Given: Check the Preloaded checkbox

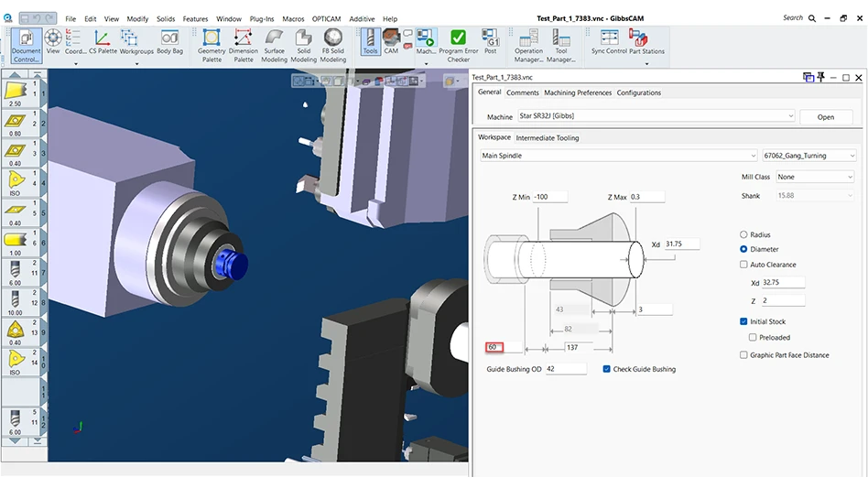Looking at the screenshot, I should (x=753, y=337).
